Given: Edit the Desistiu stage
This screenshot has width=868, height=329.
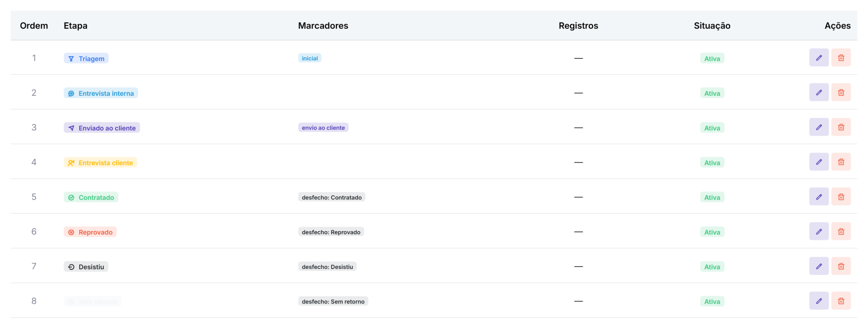Looking at the screenshot, I should (818, 266).
